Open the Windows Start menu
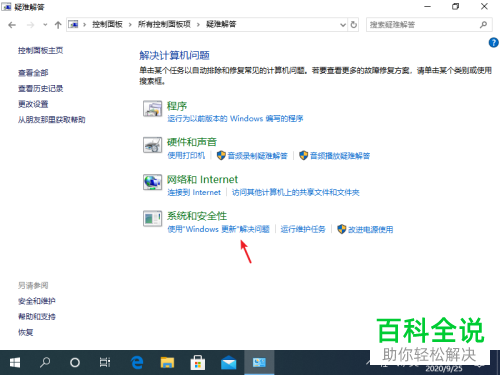 click(x=15, y=362)
